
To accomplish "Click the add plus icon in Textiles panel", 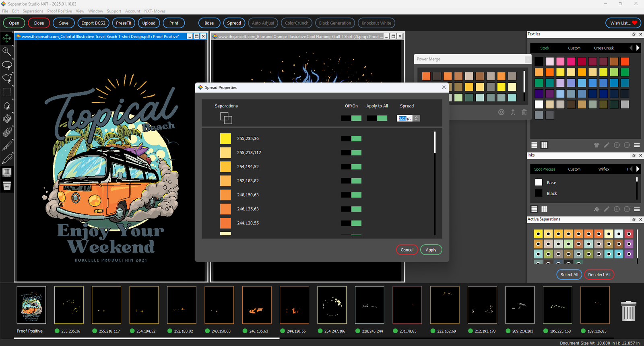I will pos(617,145).
